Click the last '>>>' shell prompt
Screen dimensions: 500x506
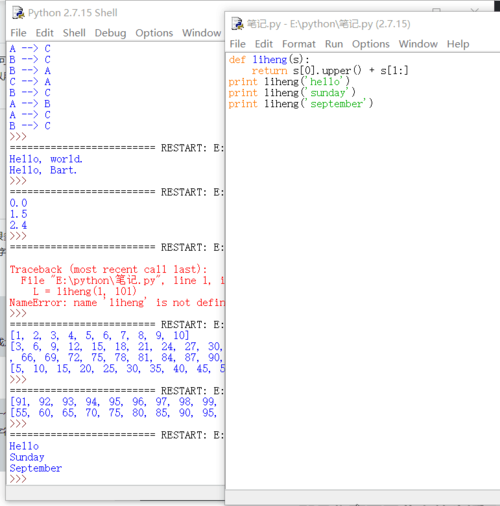[x=18, y=479]
